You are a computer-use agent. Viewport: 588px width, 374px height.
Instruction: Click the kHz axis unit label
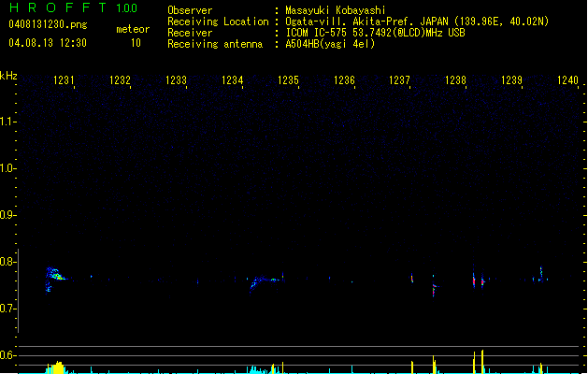pyautogui.click(x=8, y=76)
